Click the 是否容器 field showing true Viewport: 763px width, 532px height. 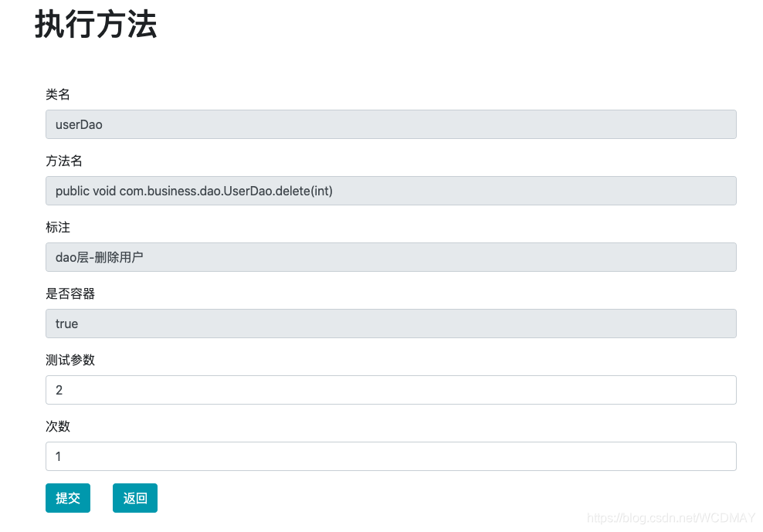coord(391,324)
